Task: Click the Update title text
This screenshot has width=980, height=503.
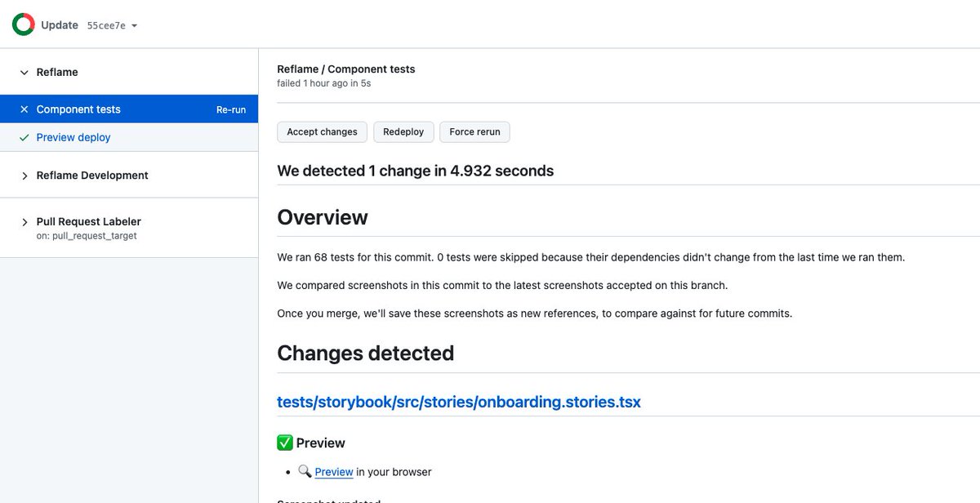Action: tap(60, 24)
